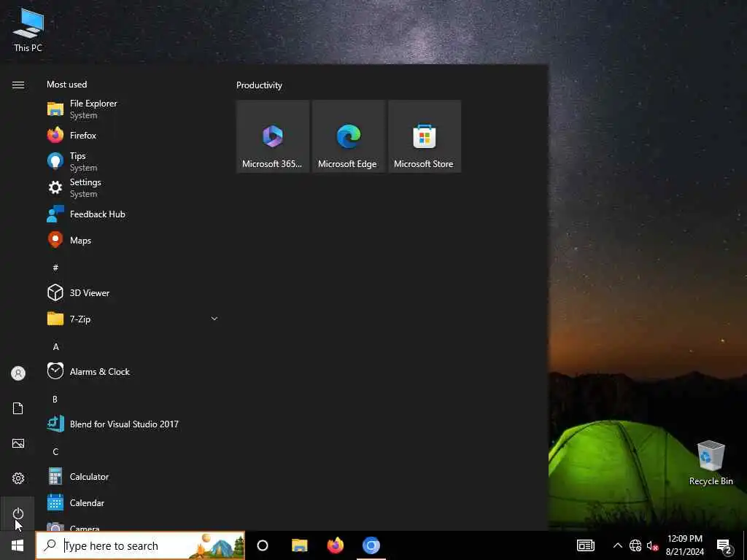The width and height of the screenshot is (747, 560).
Task: Open the Calendar app
Action: 133,503
